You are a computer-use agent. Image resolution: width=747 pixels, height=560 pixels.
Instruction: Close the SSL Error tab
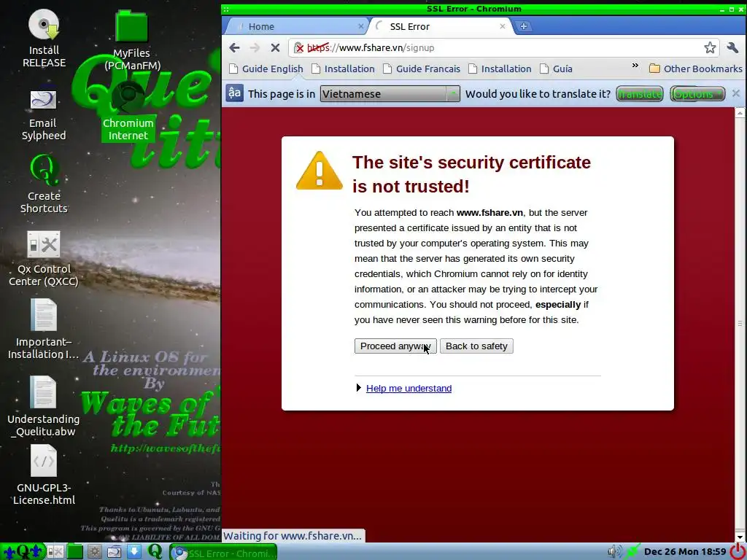502,27
